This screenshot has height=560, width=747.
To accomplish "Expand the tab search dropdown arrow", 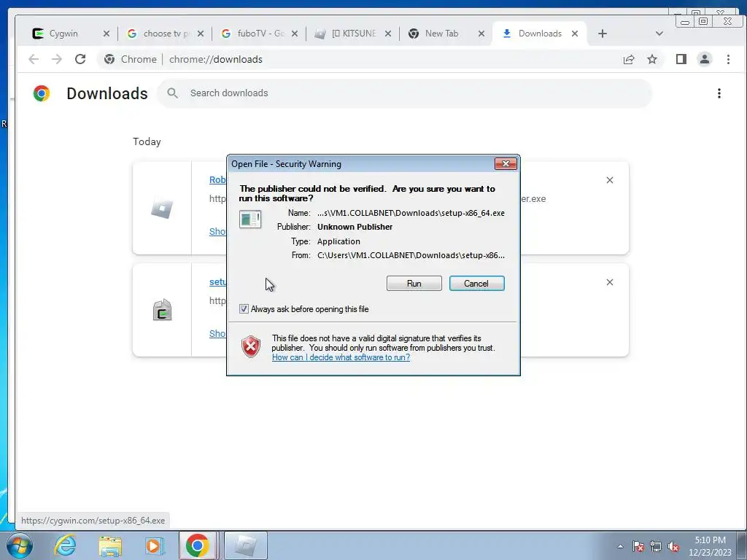I will [659, 34].
